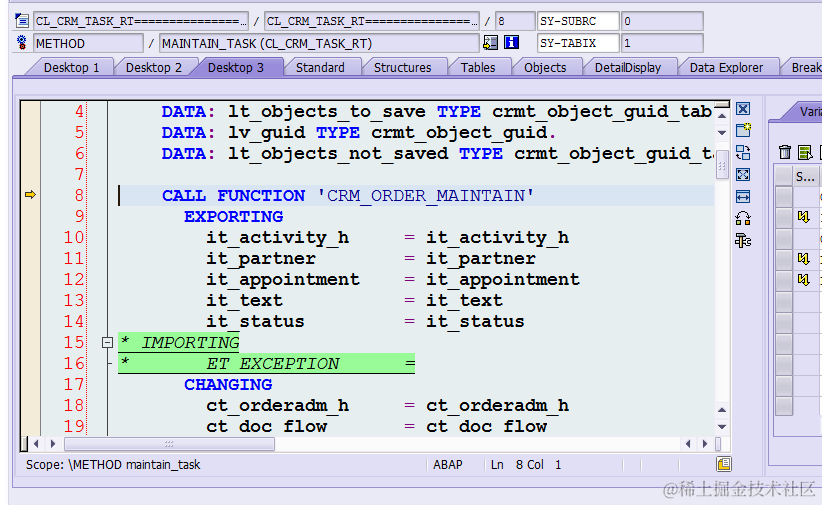Click the editor scroll down arrow below top arrow
Screen dimensions: 822x505
tap(722, 133)
